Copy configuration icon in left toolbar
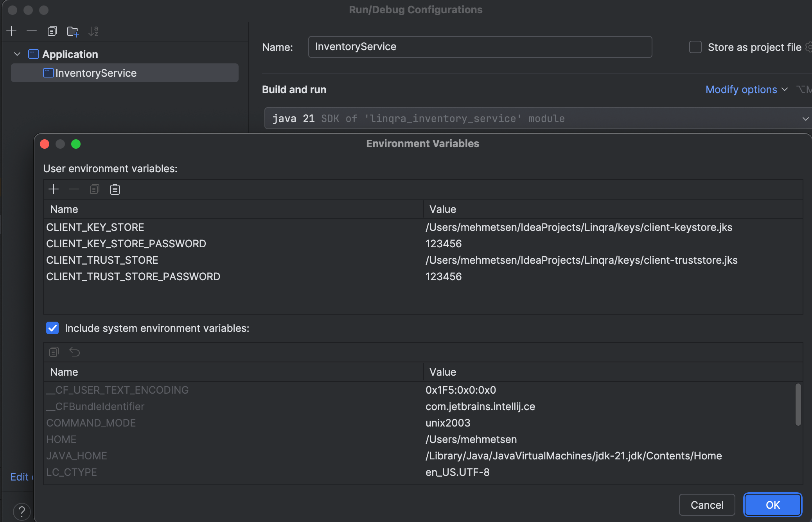Screen dimensions: 812x522 tap(52, 31)
